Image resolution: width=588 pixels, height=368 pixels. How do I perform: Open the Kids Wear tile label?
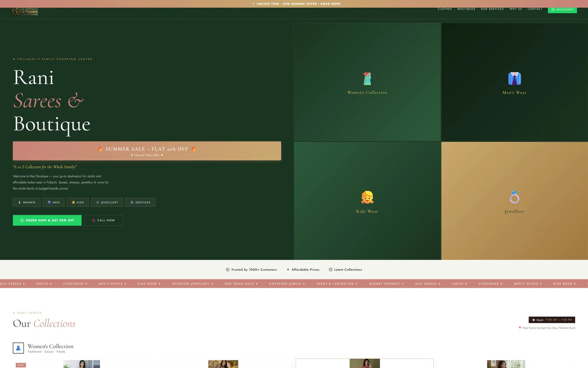click(x=367, y=211)
